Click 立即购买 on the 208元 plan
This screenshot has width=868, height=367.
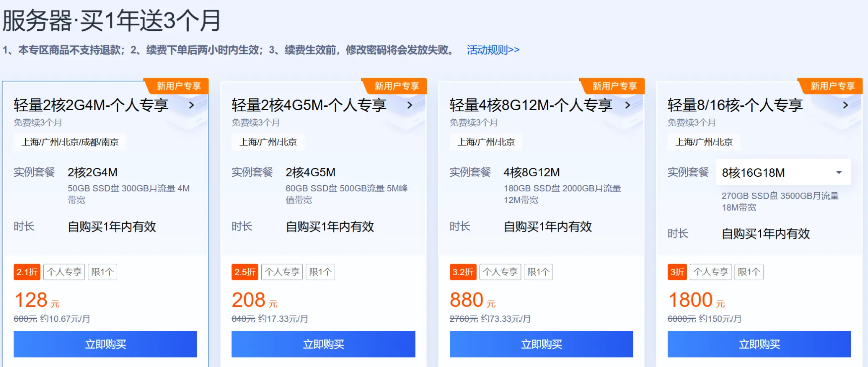click(x=323, y=344)
